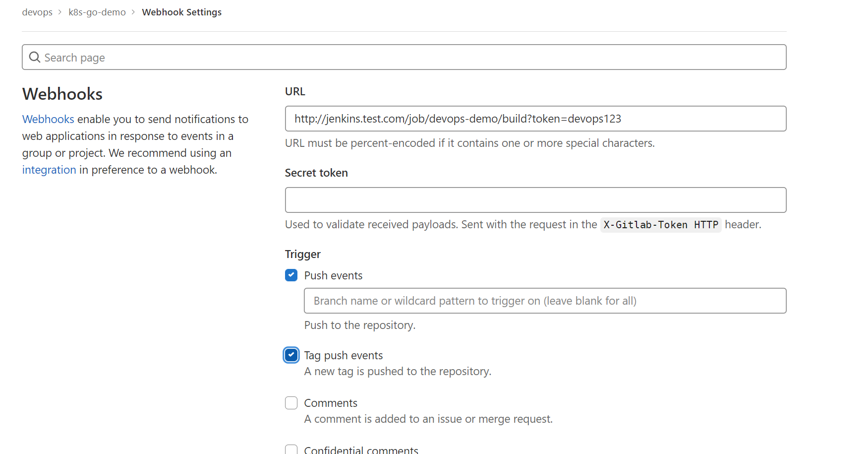This screenshot has height=454, width=868.
Task: Open the devops breadcrumb link
Action: (37, 12)
